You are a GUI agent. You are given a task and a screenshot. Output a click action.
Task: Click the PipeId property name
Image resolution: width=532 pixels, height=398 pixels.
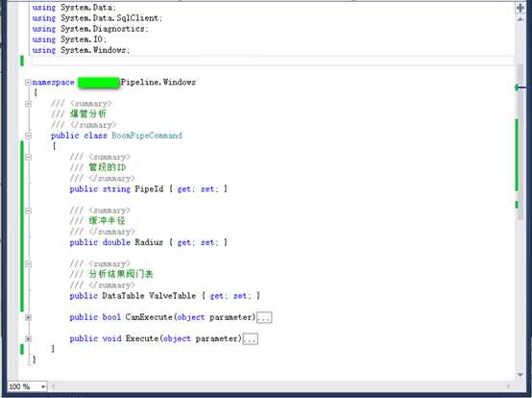point(149,188)
